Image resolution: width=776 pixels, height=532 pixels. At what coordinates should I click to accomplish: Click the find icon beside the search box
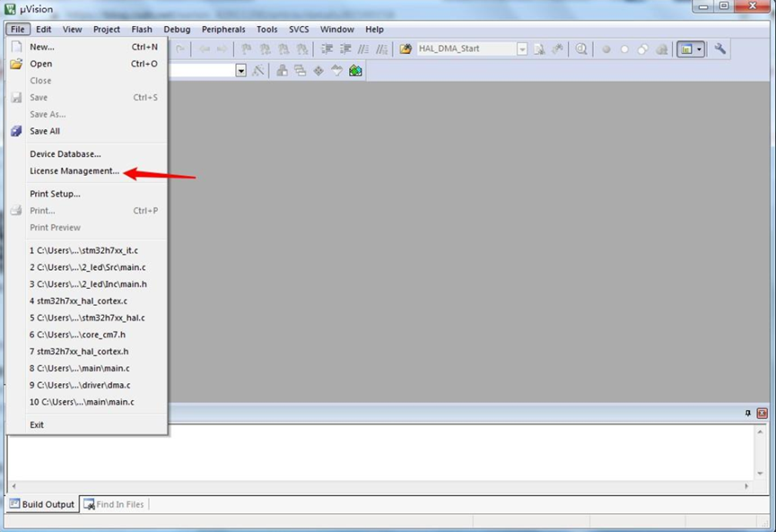539,48
